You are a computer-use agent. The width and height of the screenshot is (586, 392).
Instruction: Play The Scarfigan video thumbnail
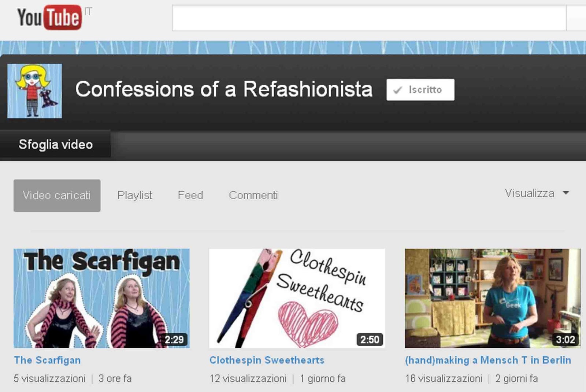101,298
